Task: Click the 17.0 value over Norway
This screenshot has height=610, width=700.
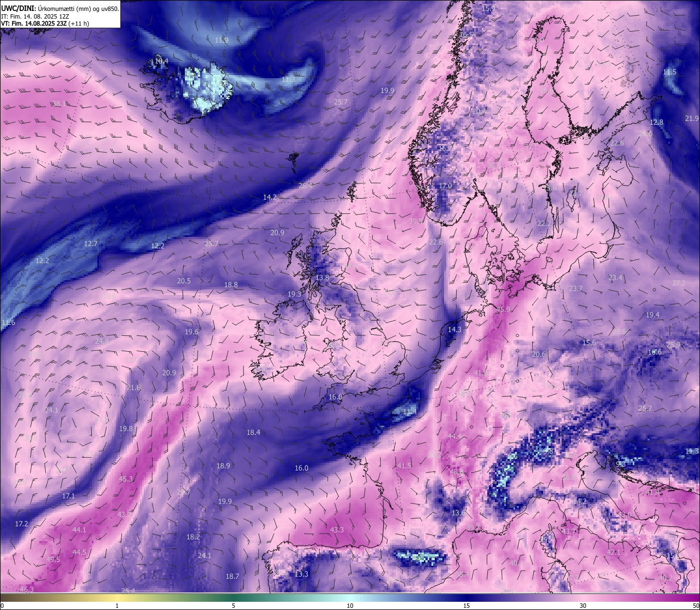Action: [x=446, y=185]
